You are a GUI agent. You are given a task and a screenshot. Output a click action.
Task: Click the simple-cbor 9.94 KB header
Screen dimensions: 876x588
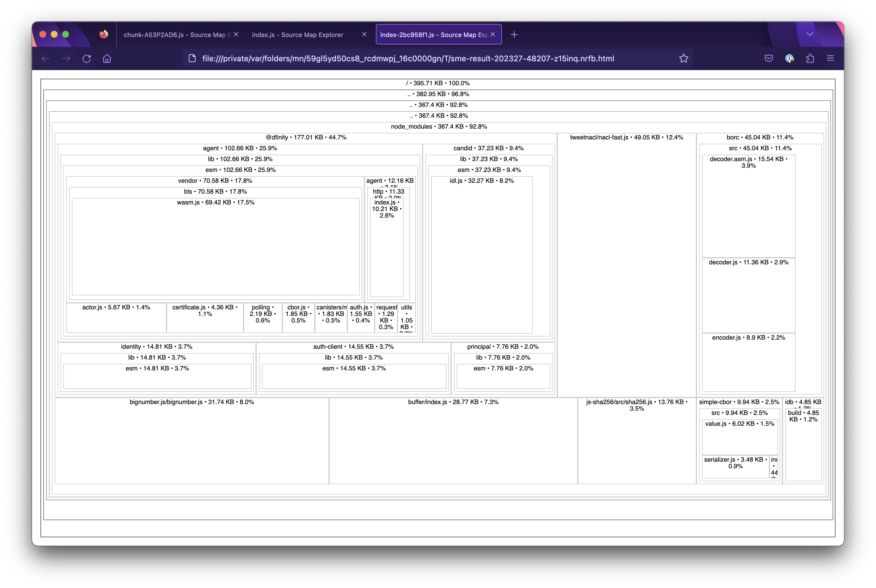tap(739, 402)
